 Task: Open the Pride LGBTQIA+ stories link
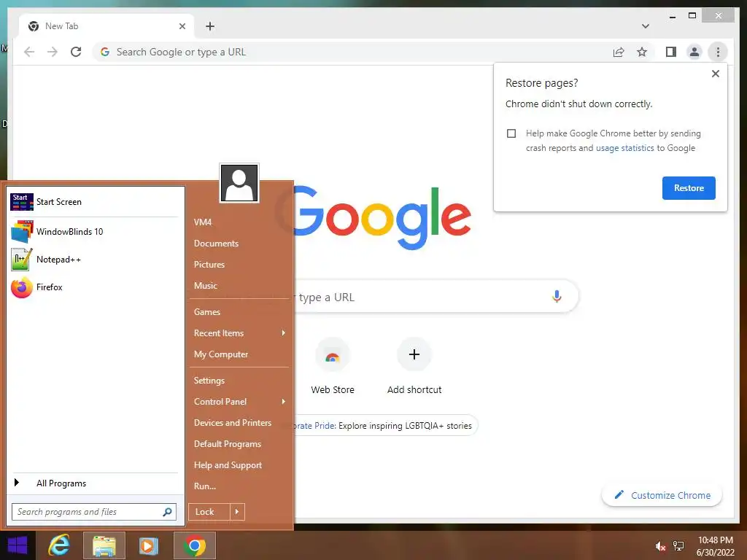[384, 426]
